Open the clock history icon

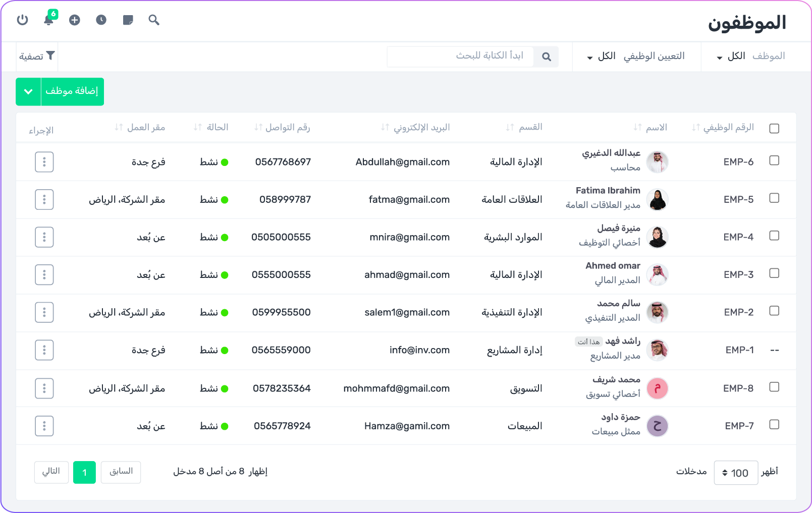101,20
